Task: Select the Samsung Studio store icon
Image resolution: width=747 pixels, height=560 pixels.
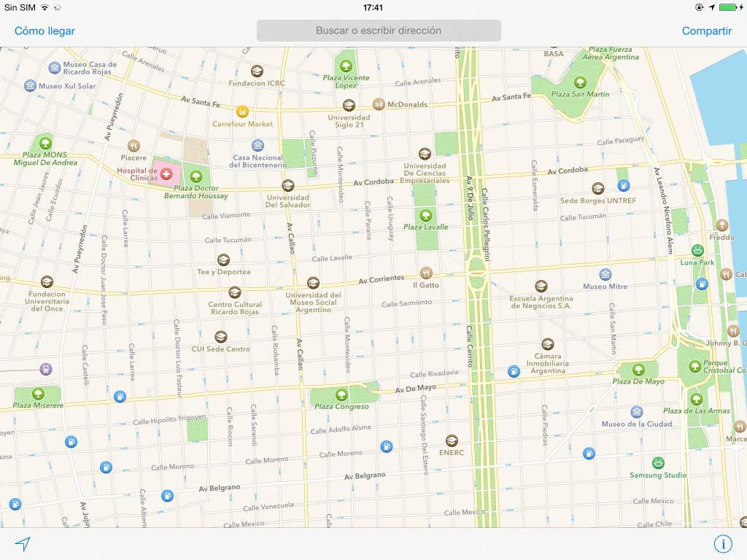Action: coord(658,462)
